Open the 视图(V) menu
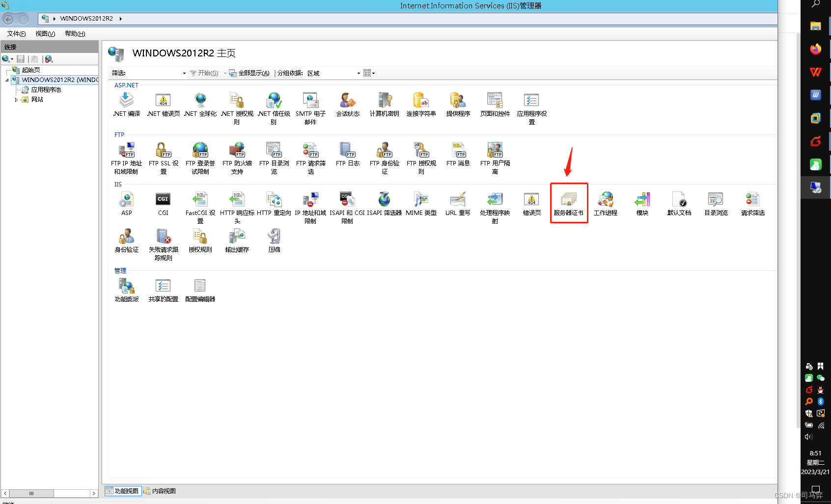831x504 pixels. click(45, 34)
